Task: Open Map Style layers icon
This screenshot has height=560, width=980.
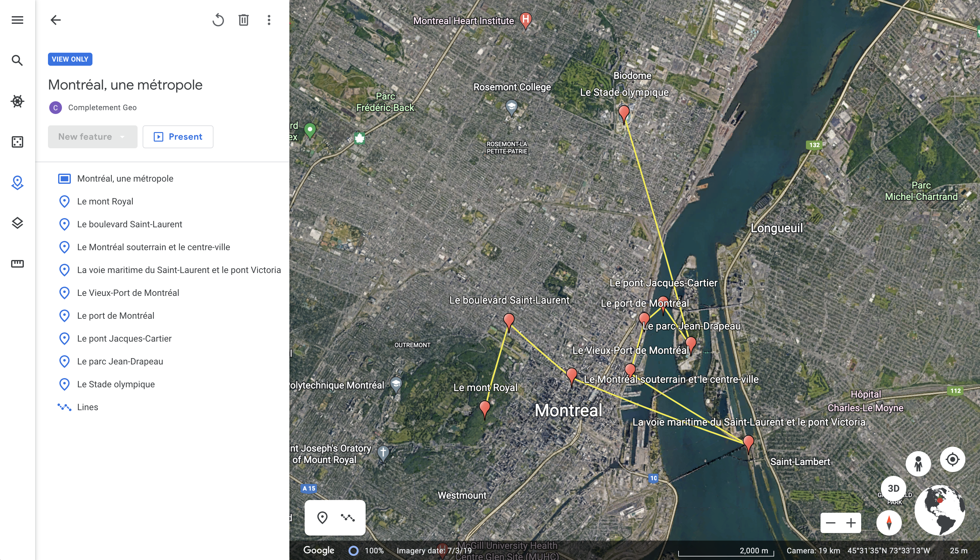Action: click(17, 223)
